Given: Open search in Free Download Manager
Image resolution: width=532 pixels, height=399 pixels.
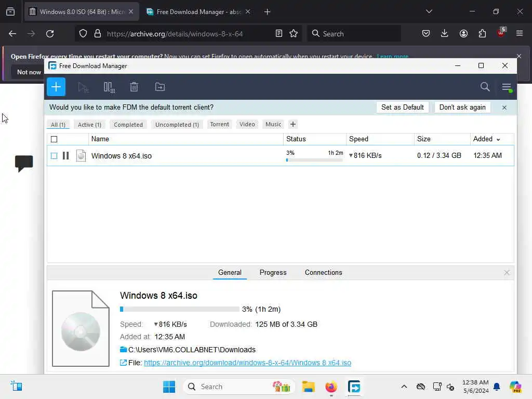Looking at the screenshot, I should pos(485,87).
